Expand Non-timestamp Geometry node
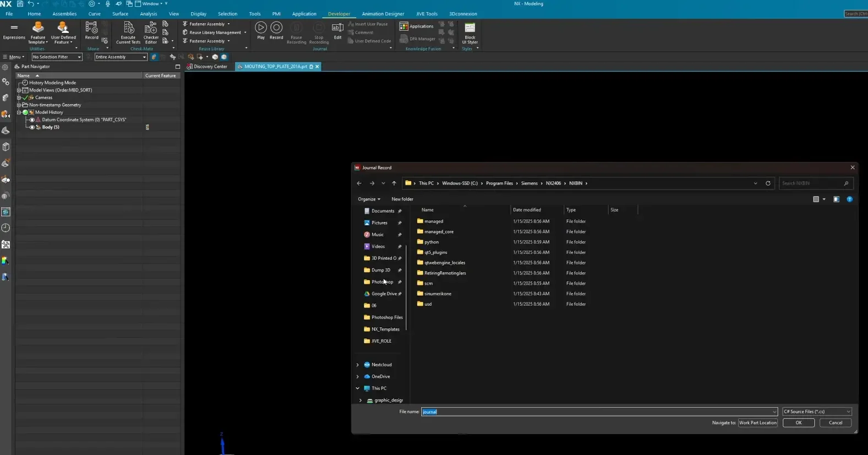 pyautogui.click(x=19, y=105)
